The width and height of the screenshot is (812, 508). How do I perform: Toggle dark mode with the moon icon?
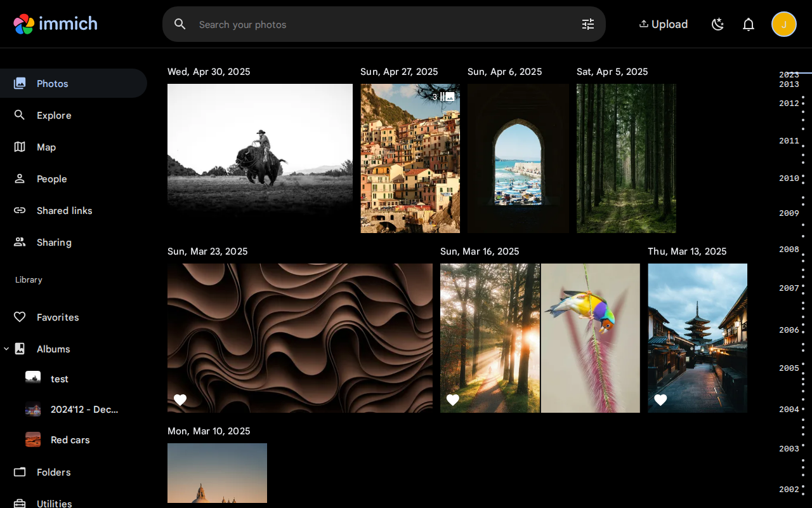pyautogui.click(x=717, y=23)
